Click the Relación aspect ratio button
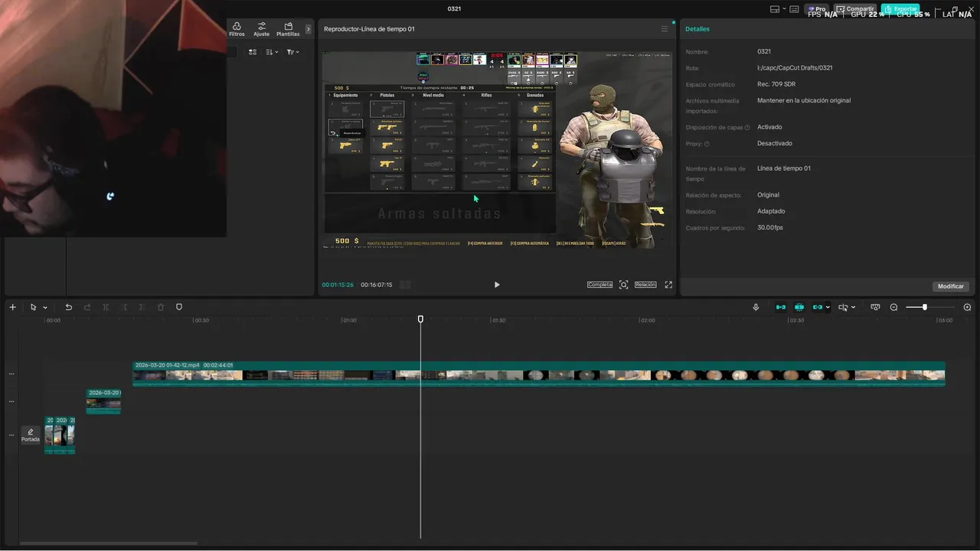Image resolution: width=980 pixels, height=551 pixels. [x=645, y=285]
